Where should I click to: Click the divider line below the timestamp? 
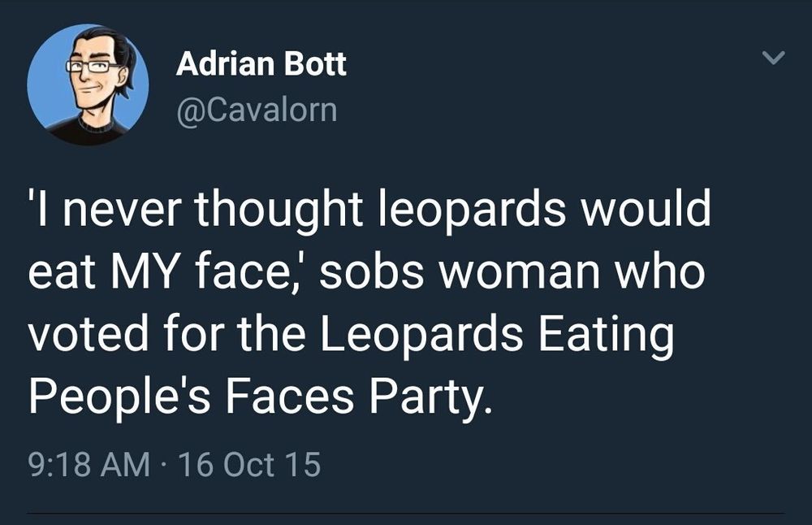(x=406, y=511)
